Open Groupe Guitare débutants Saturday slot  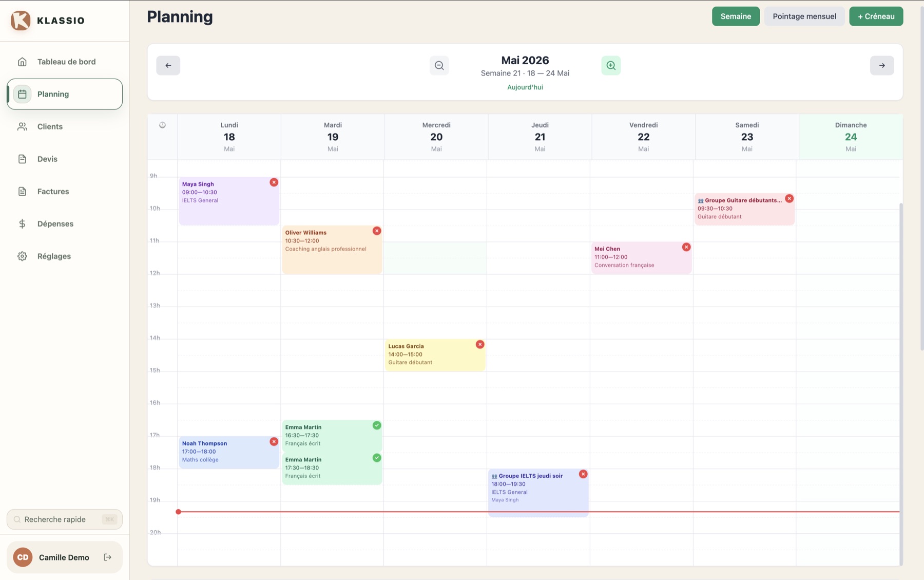[x=745, y=209]
